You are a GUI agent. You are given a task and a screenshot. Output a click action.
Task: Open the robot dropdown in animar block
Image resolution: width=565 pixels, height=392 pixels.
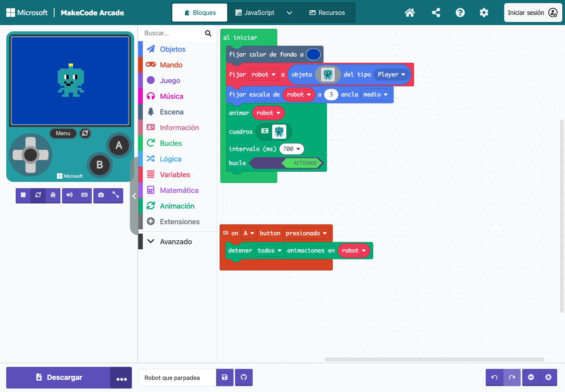(268, 113)
